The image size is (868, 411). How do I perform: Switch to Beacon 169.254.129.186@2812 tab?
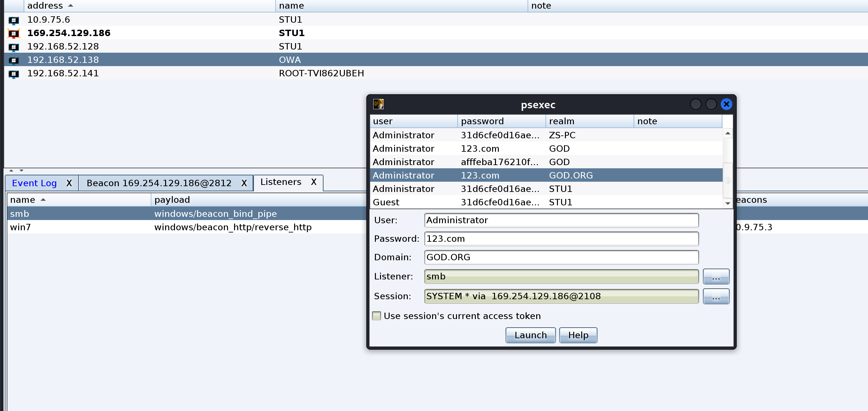point(159,183)
